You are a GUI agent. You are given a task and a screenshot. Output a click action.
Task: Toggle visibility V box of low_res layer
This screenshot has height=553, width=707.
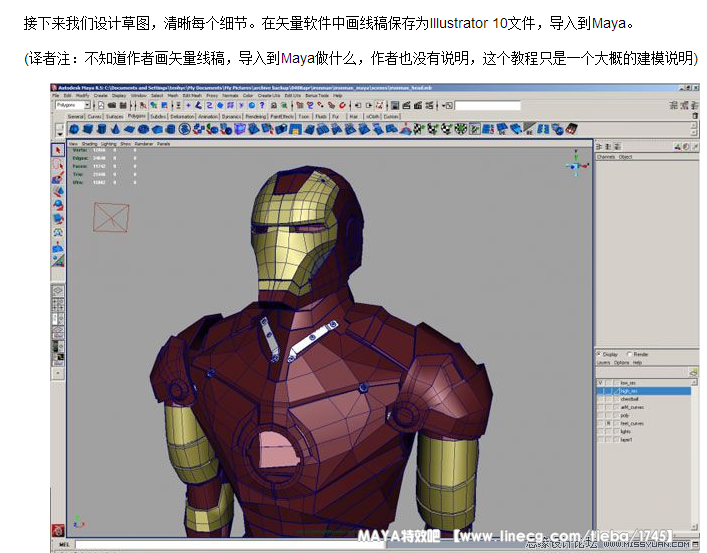tap(600, 382)
